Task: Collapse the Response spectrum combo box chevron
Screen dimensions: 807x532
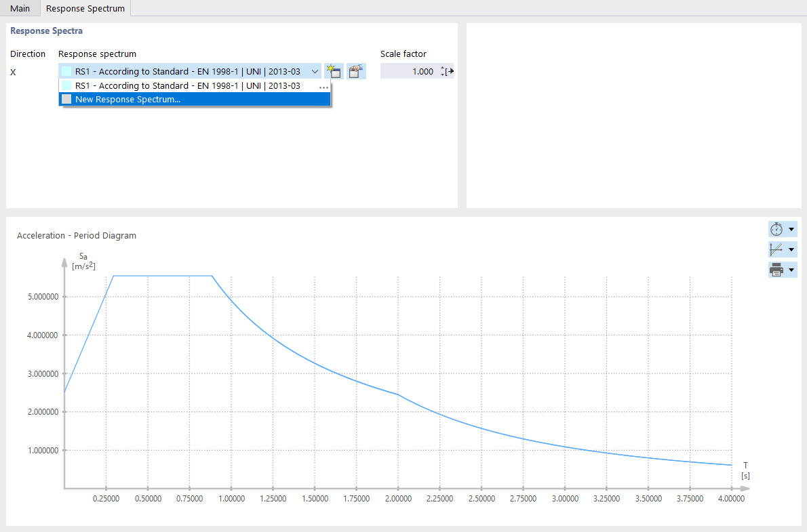Action: pos(315,72)
